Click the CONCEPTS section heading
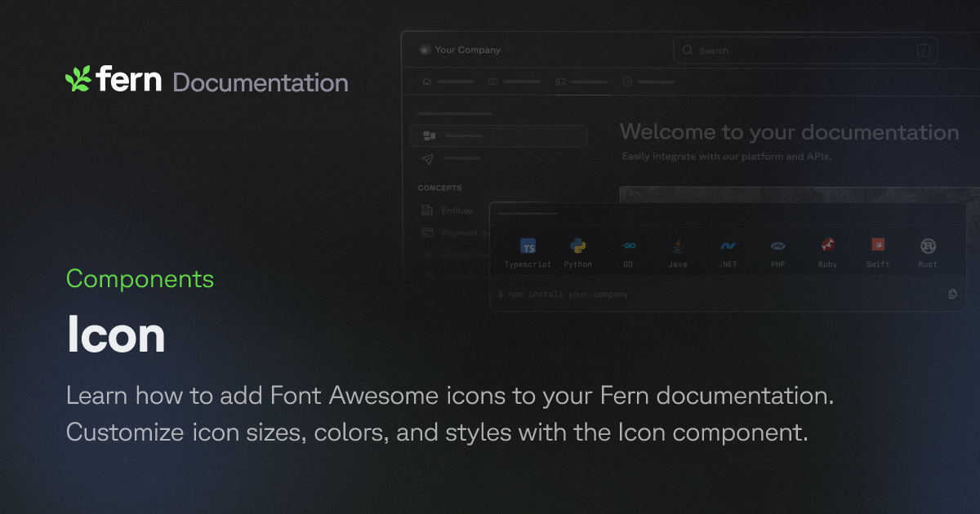Screen dimensions: 980x514 pyautogui.click(x=440, y=188)
